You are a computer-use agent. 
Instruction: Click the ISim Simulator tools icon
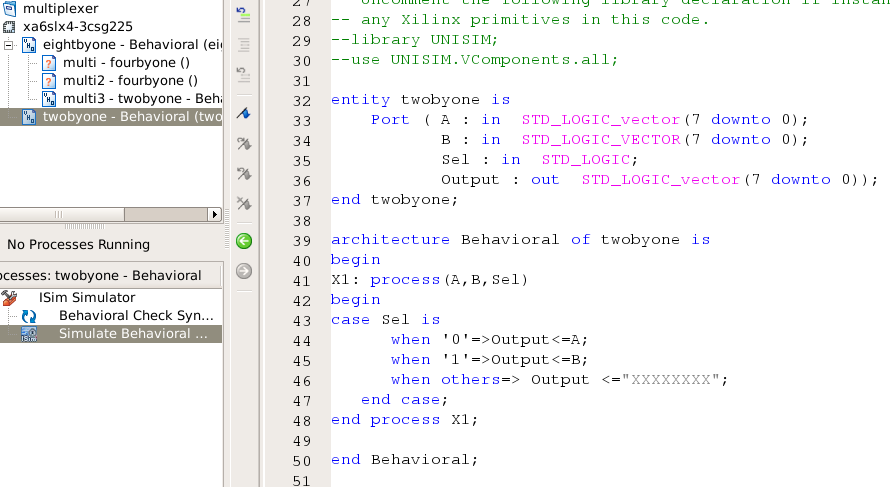point(9,298)
